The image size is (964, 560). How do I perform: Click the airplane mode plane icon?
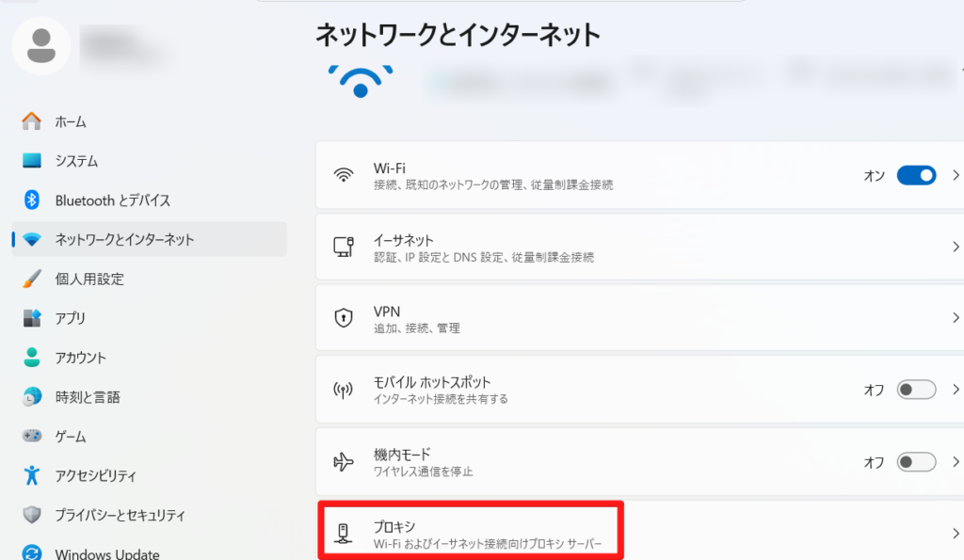click(344, 461)
